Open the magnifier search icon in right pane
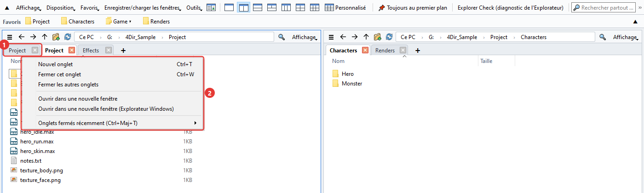Image resolution: width=644 pixels, height=193 pixels. (x=603, y=37)
